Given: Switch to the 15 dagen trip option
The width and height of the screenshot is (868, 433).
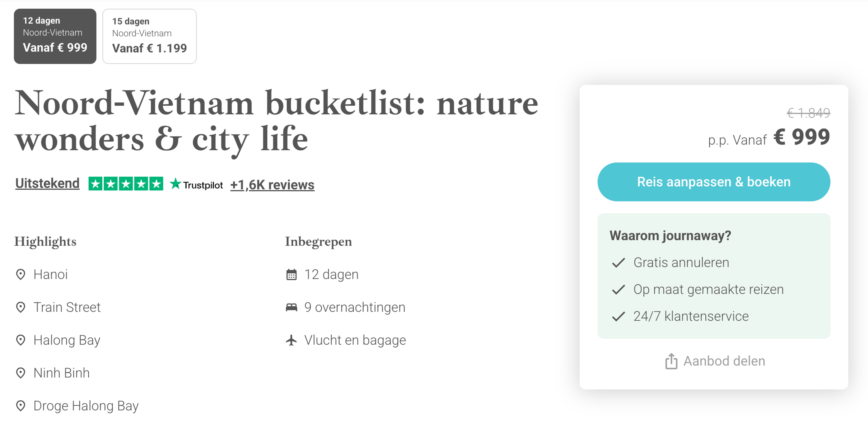Looking at the screenshot, I should click(149, 36).
